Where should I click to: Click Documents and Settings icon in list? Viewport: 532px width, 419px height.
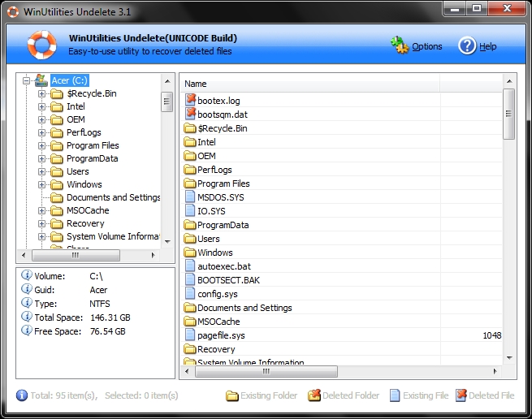(190, 308)
